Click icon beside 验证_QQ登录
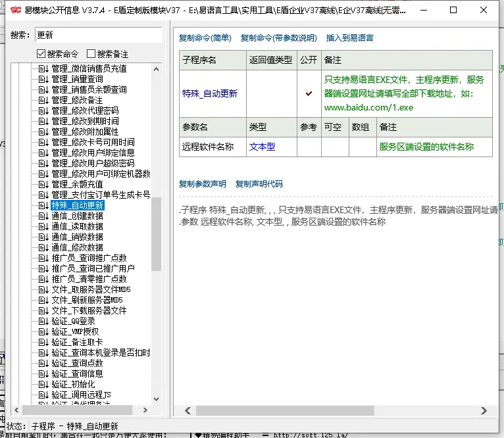Image resolution: width=504 pixels, height=438 pixels. (x=43, y=322)
